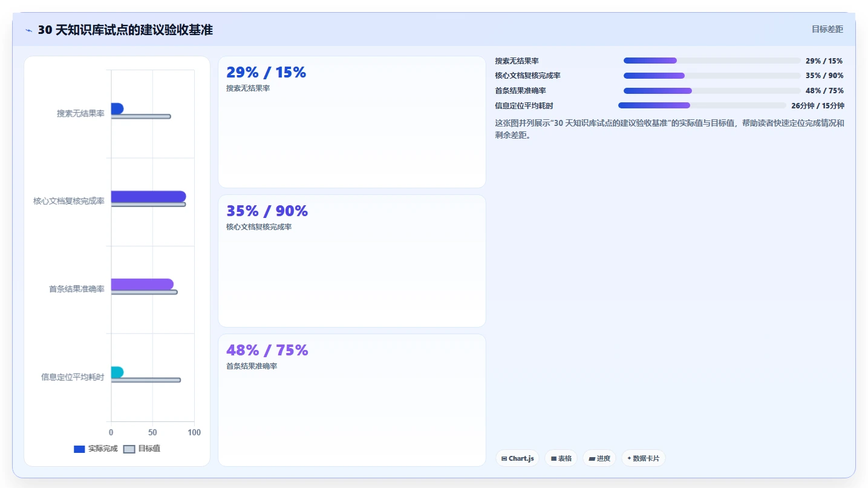Viewport: 868px width, 488px height.
Task: Click the 核心文档复核完成率 progress bar
Action: (712, 76)
